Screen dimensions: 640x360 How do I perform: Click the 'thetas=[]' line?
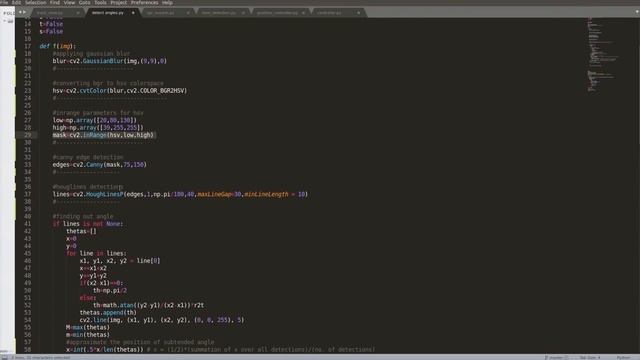coord(82,231)
